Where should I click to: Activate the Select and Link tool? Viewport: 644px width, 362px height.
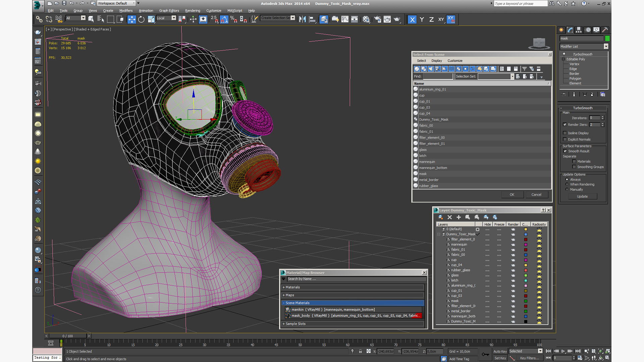(39, 19)
